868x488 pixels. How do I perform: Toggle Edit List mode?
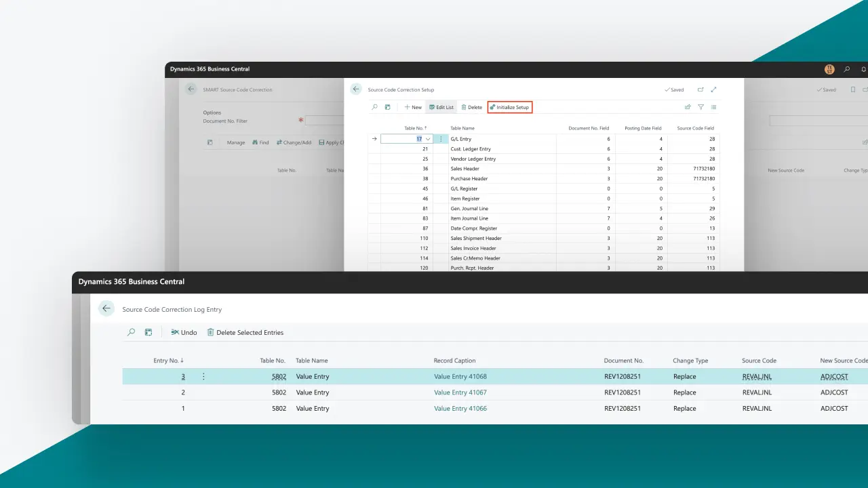point(441,107)
